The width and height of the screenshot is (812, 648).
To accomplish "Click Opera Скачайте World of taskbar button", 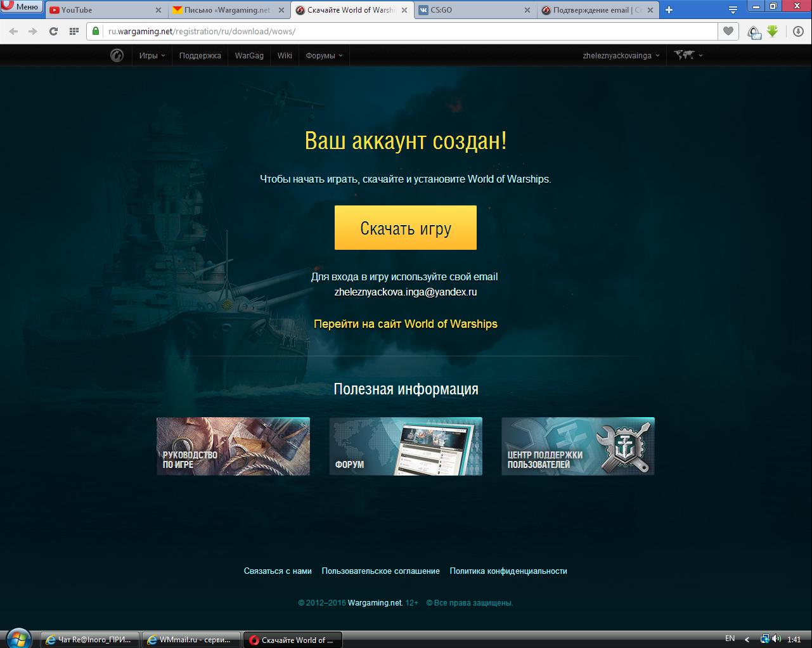I will [293, 640].
